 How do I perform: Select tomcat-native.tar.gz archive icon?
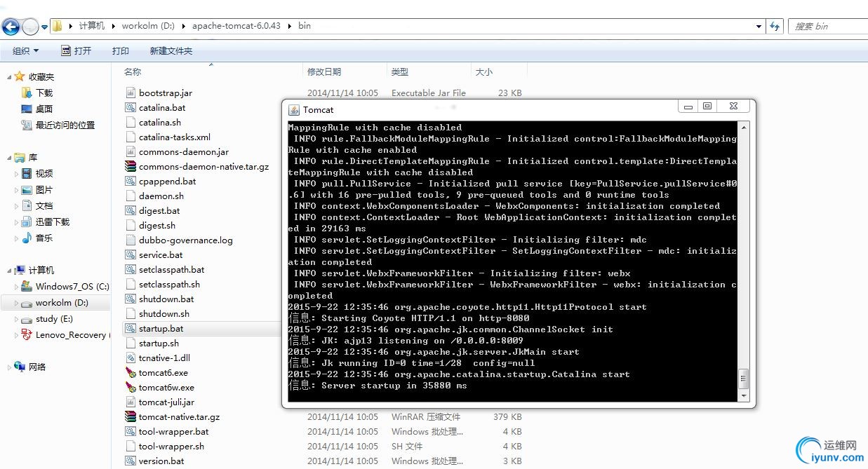(x=131, y=416)
